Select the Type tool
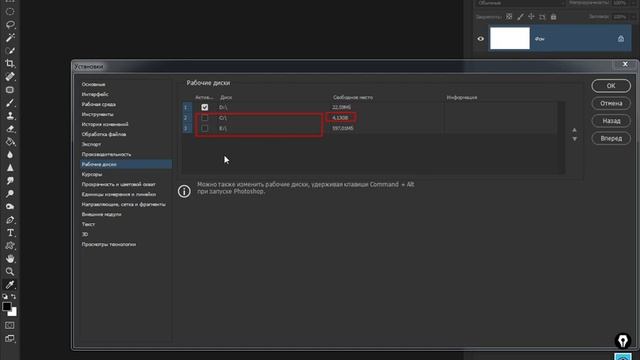 pyautogui.click(x=10, y=233)
